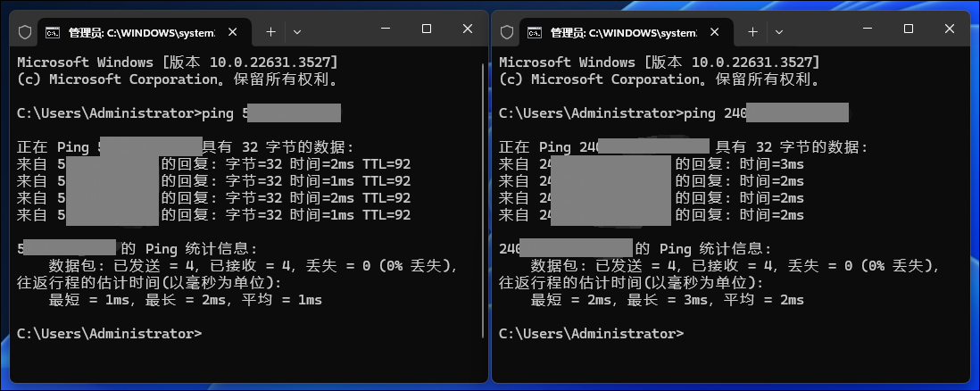Click 'Ping 统计信息' line in left terminal

coord(137,249)
